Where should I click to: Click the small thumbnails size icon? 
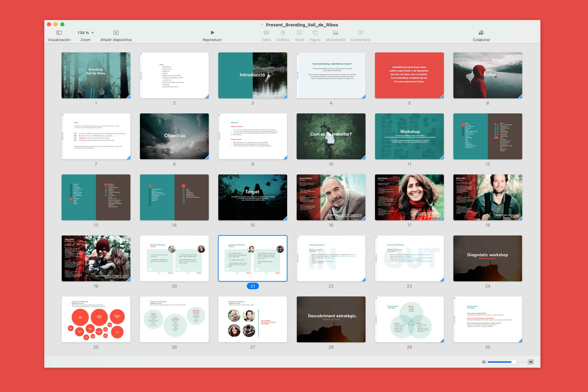[484, 362]
